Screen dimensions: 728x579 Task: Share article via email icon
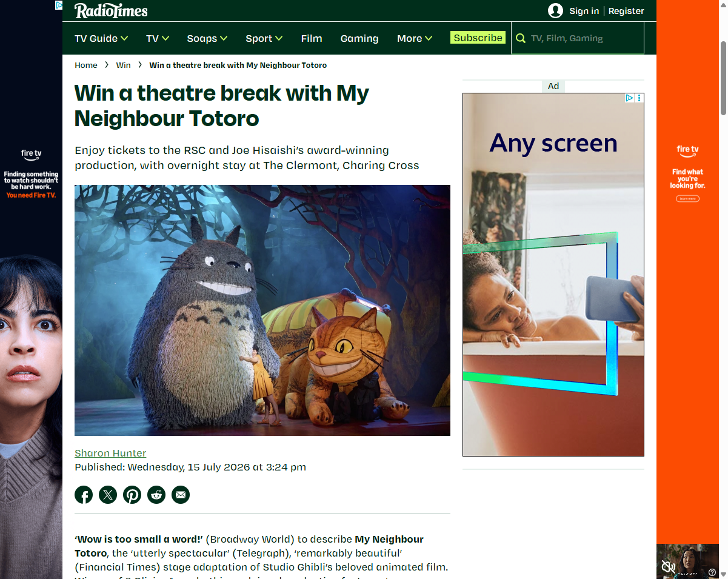[181, 495]
